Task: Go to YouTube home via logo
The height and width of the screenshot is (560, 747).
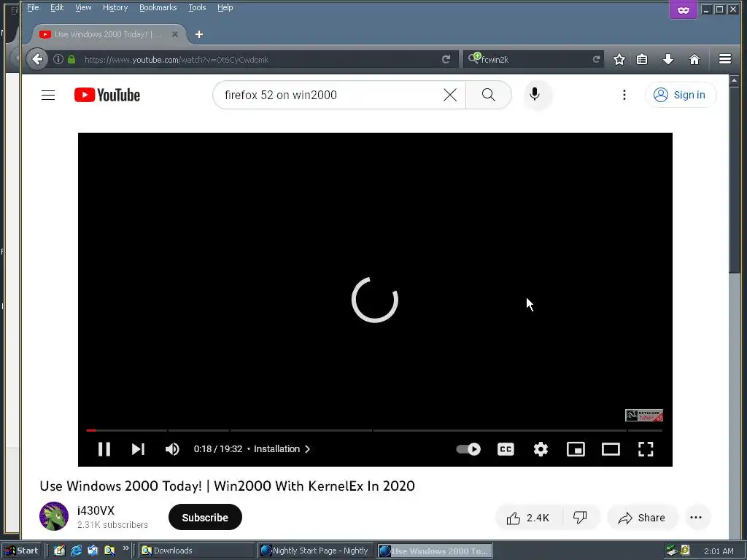Action: tap(107, 96)
